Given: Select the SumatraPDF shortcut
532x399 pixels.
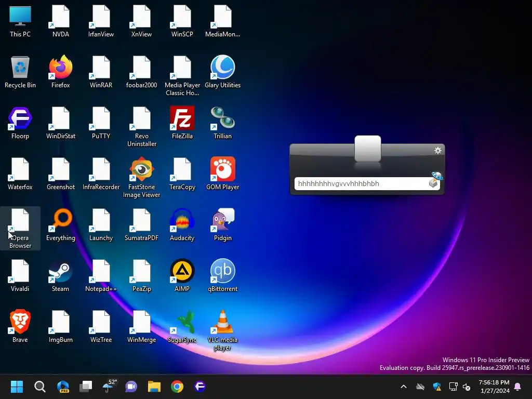Looking at the screenshot, I should 141,224.
